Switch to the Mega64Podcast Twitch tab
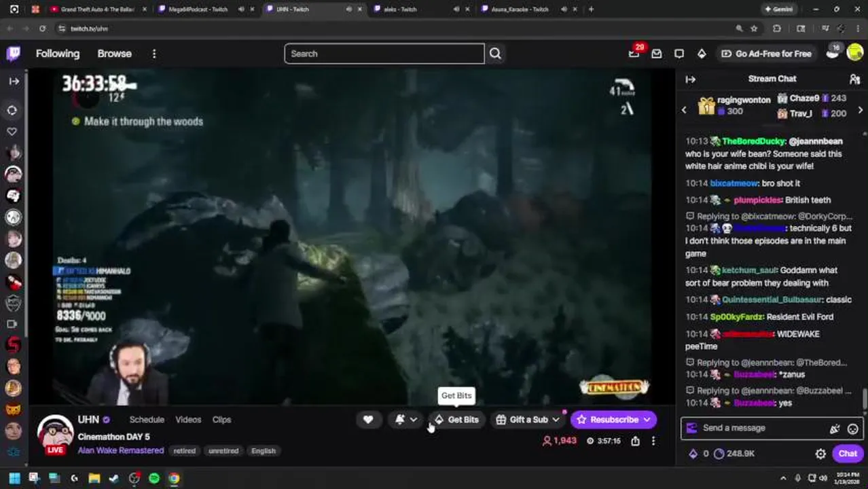 [x=198, y=10]
